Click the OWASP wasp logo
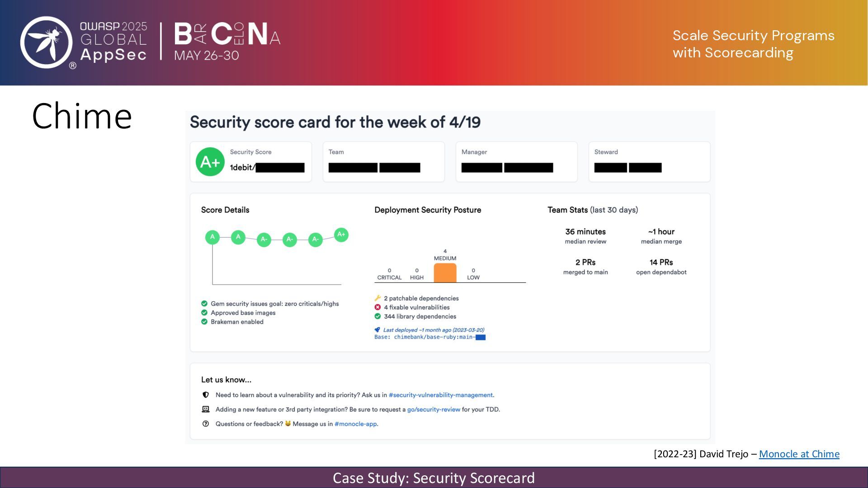Screen dimensions: 868x488 [46, 42]
